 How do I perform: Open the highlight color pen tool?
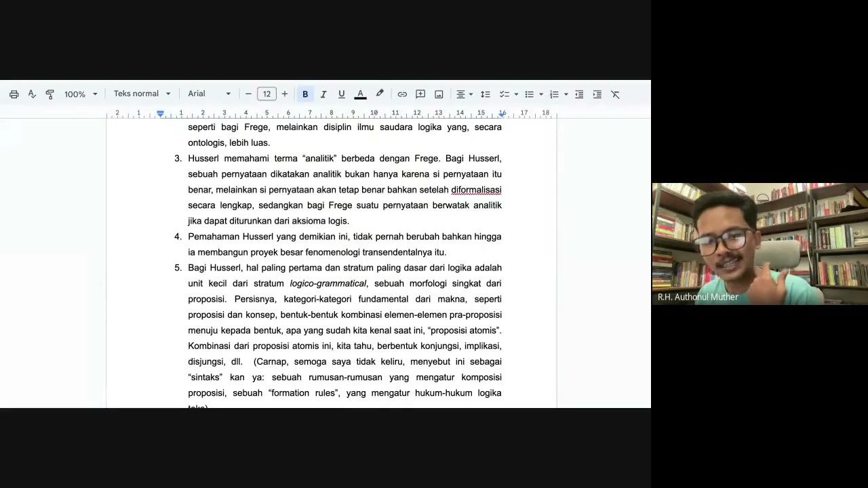click(x=380, y=94)
